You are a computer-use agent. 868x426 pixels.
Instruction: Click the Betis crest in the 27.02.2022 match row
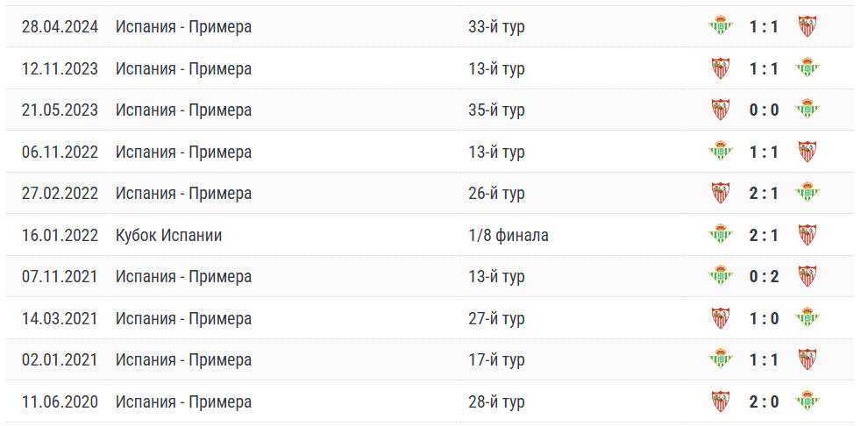click(807, 193)
